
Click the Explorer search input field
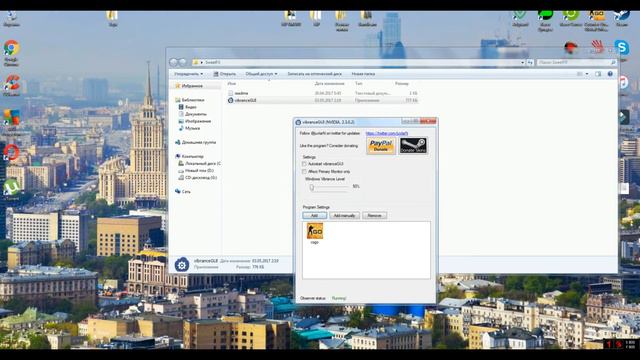pyautogui.click(x=576, y=62)
